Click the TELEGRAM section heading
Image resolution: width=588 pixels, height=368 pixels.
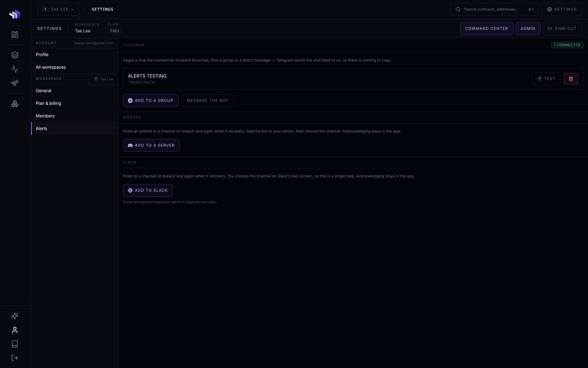click(x=134, y=45)
